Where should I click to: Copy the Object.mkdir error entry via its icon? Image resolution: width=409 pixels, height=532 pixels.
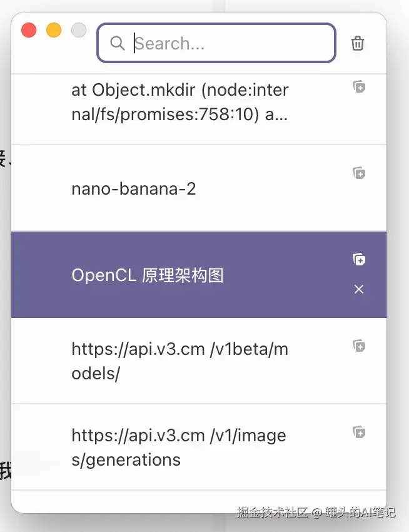[359, 87]
